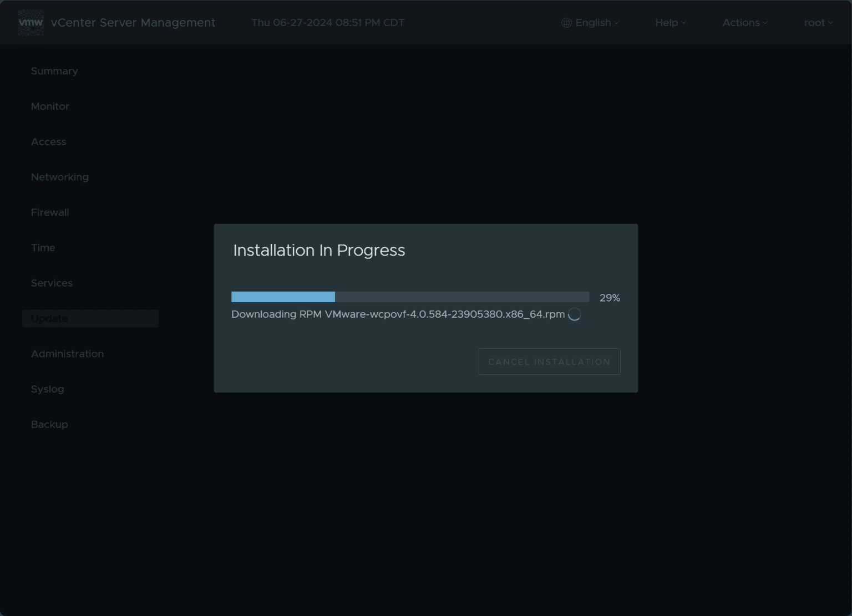Viewport: 852px width, 616px height.
Task: Click the globe icon beside English
Action: [x=566, y=22]
